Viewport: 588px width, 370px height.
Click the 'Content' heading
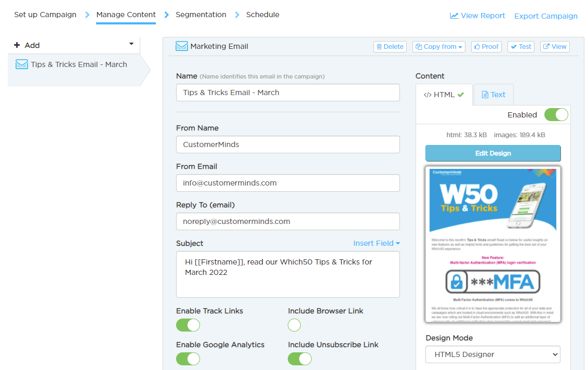coord(430,76)
